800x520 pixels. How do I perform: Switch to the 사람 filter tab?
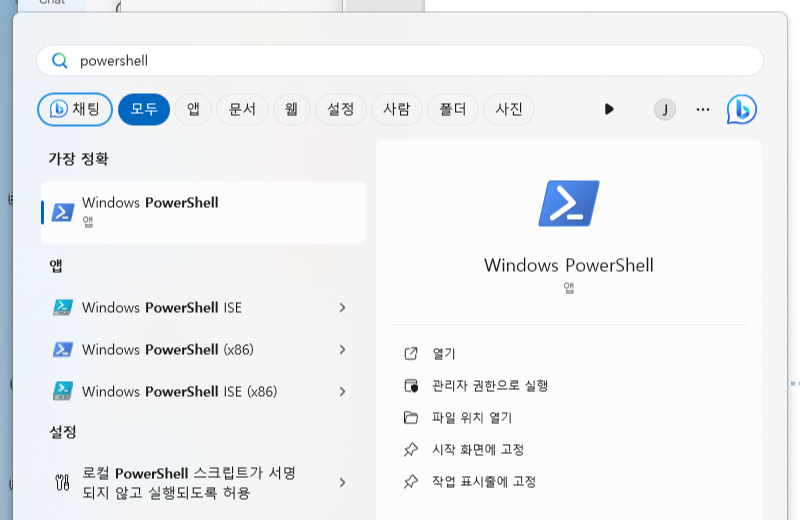(x=397, y=109)
